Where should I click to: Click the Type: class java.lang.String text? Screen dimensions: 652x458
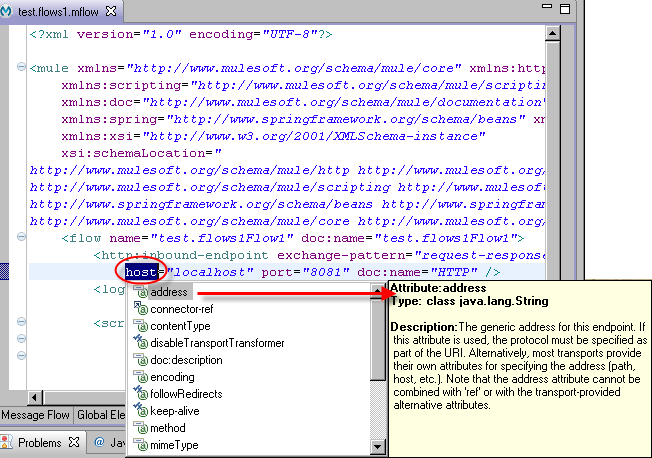pos(469,301)
